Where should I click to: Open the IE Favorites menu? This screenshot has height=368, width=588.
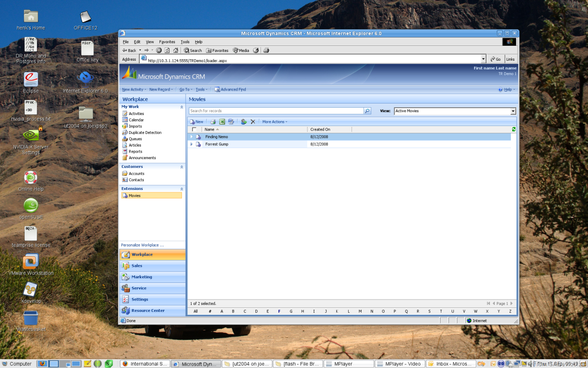(167, 42)
